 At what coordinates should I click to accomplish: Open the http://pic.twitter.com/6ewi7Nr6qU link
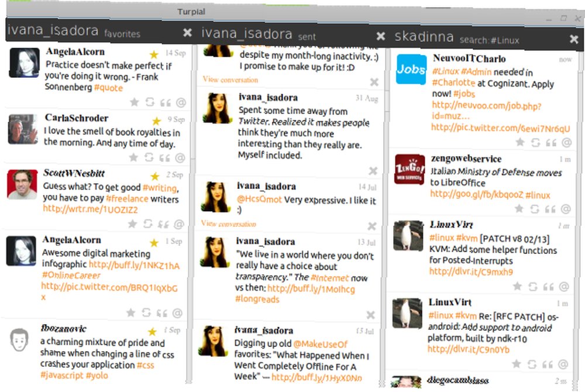click(x=500, y=128)
